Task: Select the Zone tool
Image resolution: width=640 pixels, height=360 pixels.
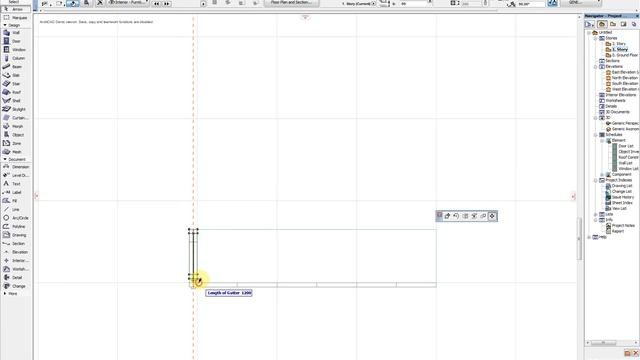Action: click(16, 143)
